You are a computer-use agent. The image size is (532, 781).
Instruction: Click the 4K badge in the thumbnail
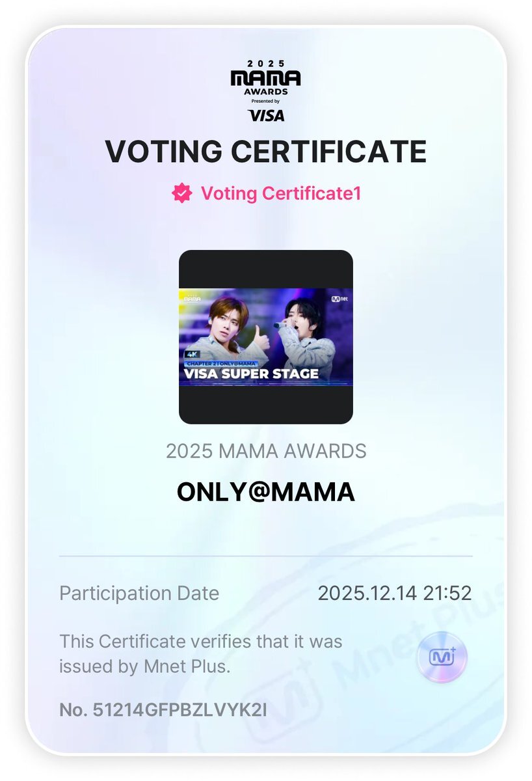pos(192,355)
